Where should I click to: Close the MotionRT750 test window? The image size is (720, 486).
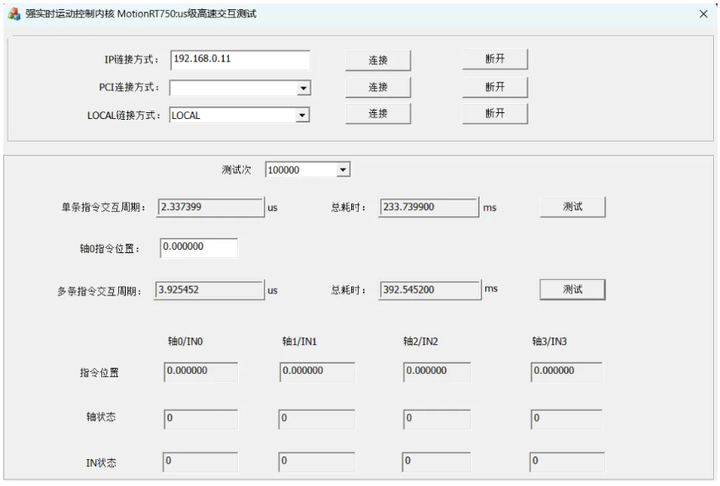click(703, 14)
